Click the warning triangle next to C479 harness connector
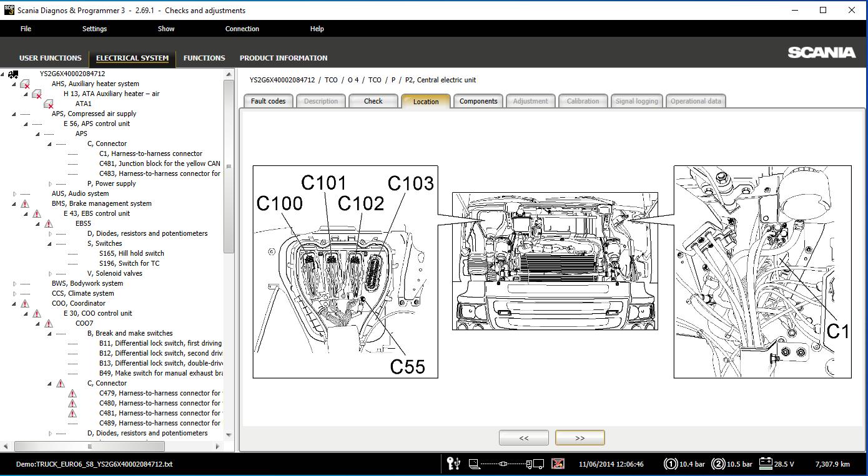Viewport: 868px width, 476px height. click(x=72, y=393)
